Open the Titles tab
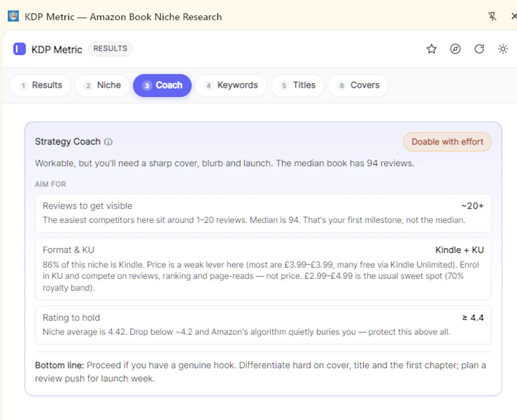Screen dimensions: 517x420 click(x=298, y=85)
